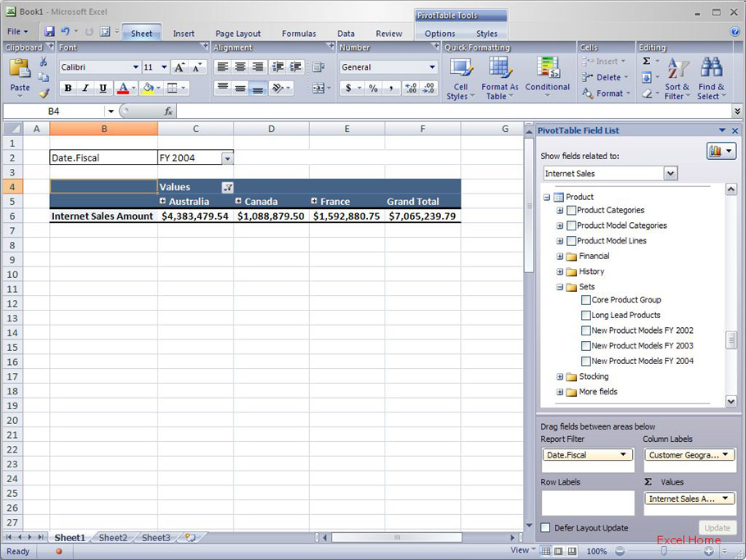Open the PivotTable Options tab
Image resolution: width=746 pixels, height=560 pixels.
point(439,34)
